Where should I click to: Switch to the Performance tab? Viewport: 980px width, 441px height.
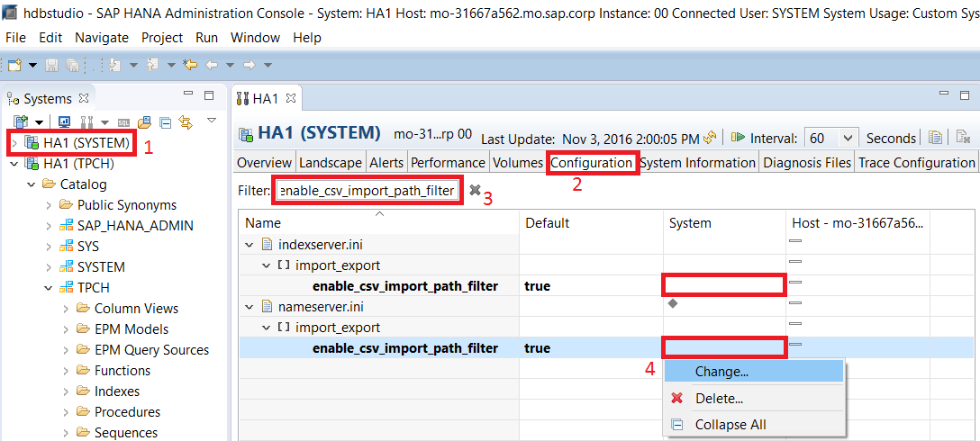pyautogui.click(x=448, y=162)
